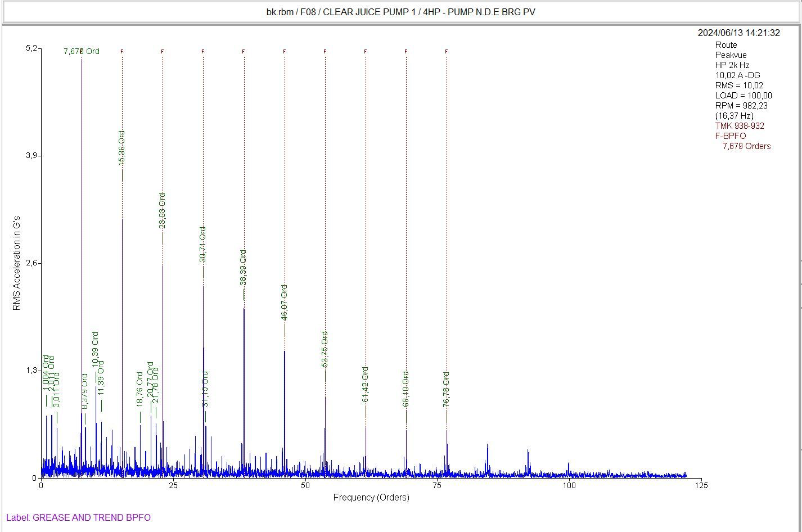This screenshot has width=802, height=532.
Task: Click the 'Peakvue' info line
Action: pos(731,55)
